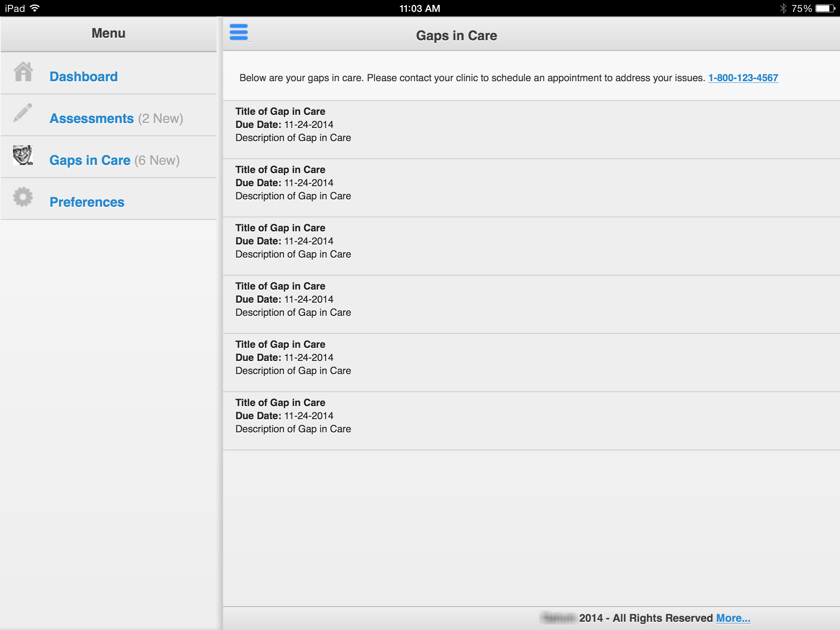Tap the Wi-Fi status icon
The width and height of the screenshot is (840, 630).
coord(35,8)
